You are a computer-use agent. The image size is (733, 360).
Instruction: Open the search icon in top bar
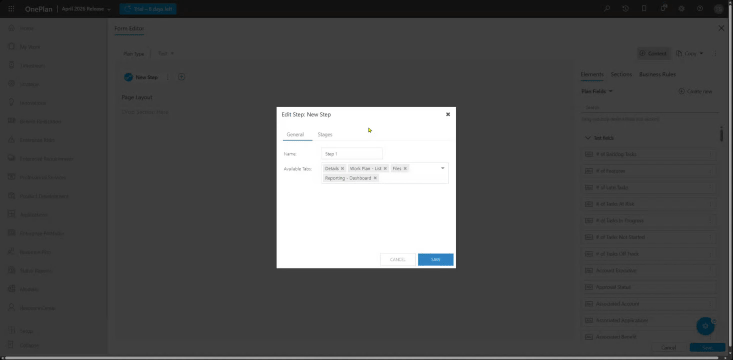(x=607, y=9)
